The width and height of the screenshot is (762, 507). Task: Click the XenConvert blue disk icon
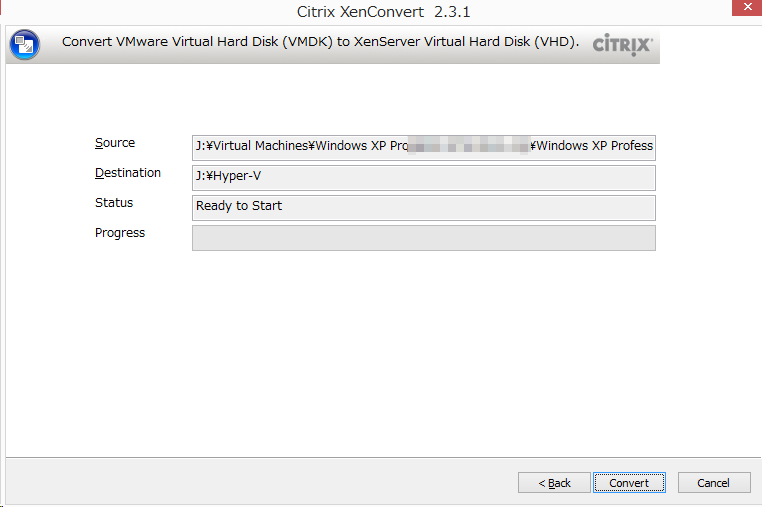tap(24, 45)
